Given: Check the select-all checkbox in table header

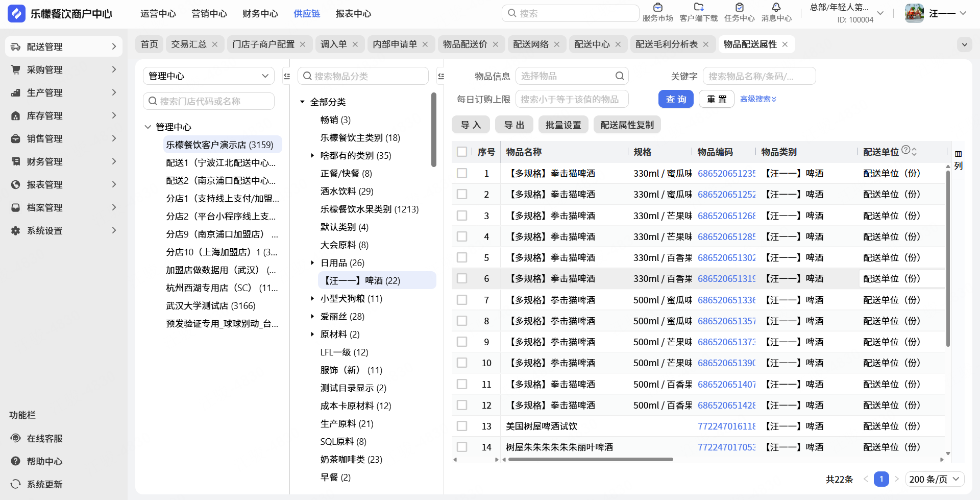Looking at the screenshot, I should 462,152.
